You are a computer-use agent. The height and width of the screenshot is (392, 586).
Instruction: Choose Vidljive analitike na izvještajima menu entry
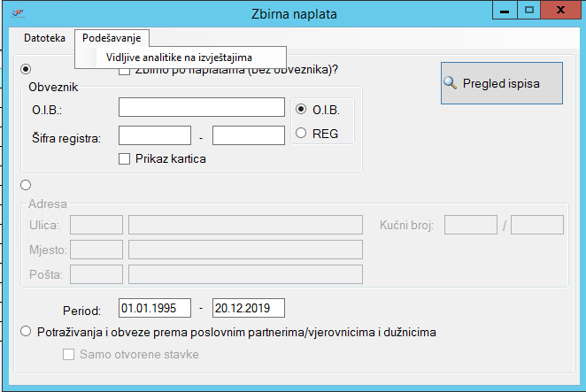click(179, 57)
